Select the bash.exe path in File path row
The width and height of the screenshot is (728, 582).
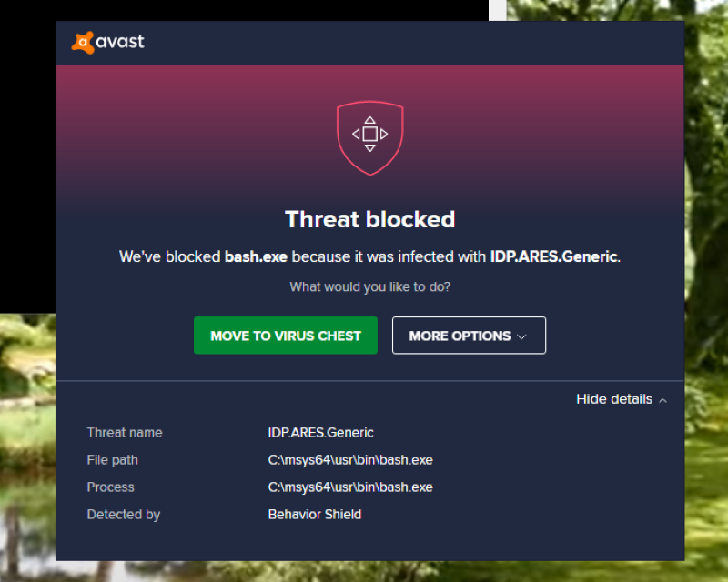(350, 460)
